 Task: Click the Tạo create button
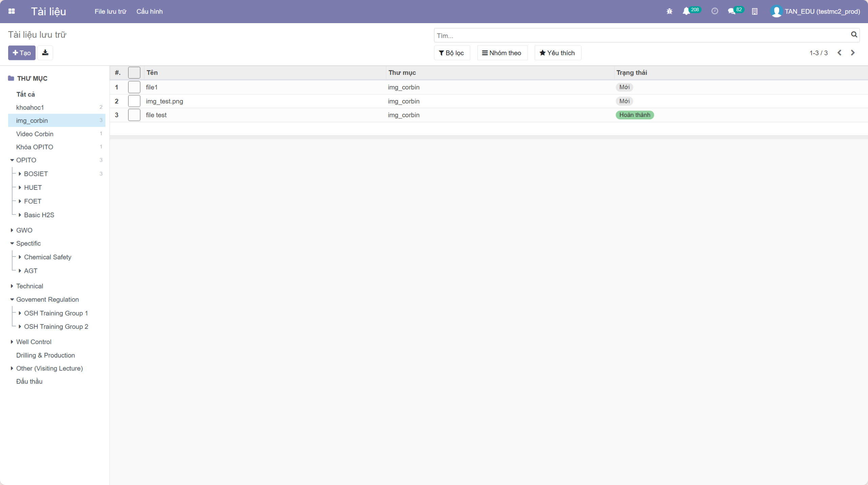tap(22, 53)
